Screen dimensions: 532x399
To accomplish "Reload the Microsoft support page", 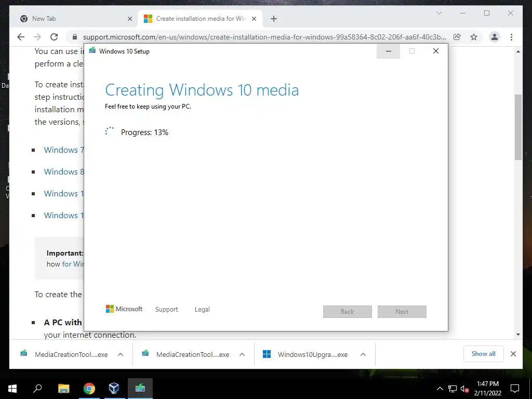I will pyautogui.click(x=54, y=37).
